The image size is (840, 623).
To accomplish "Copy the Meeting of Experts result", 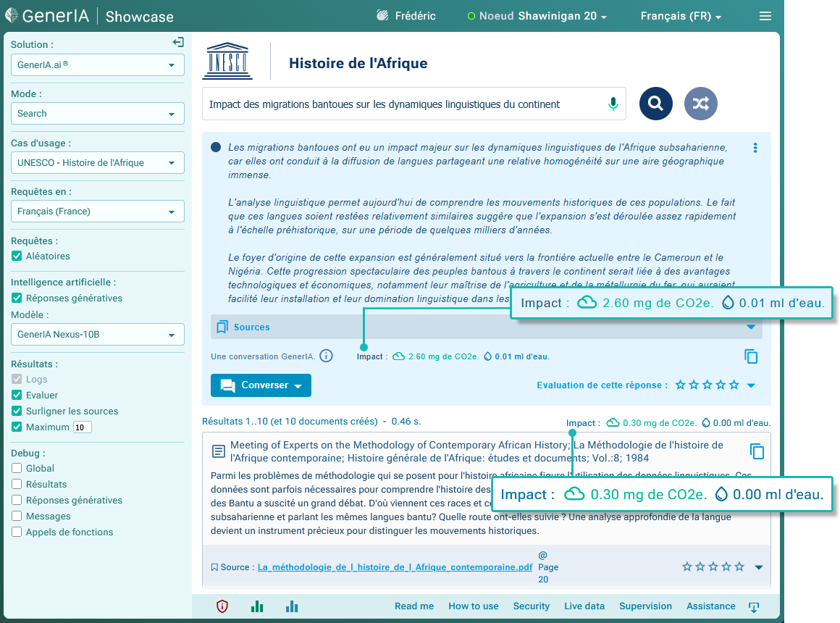I will pyautogui.click(x=757, y=451).
